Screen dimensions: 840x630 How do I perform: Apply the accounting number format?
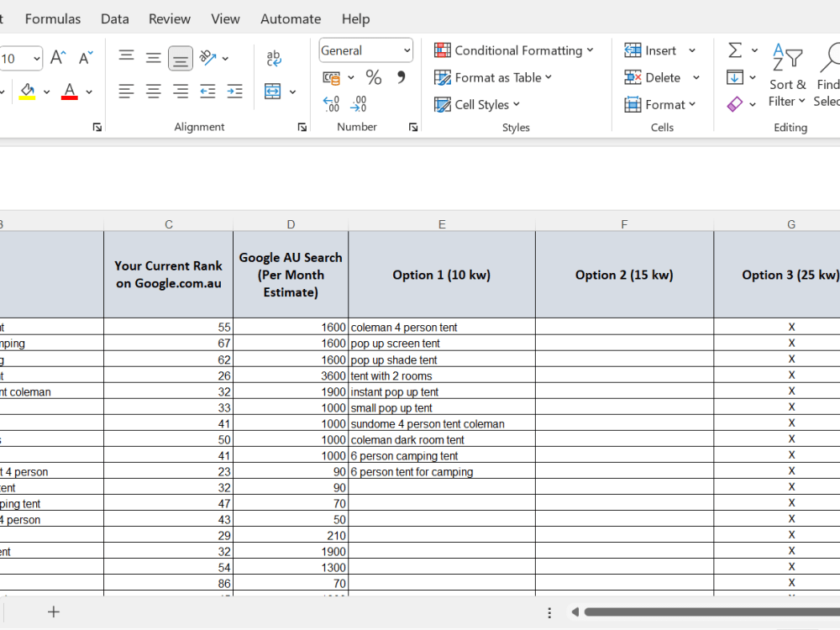[x=332, y=77]
